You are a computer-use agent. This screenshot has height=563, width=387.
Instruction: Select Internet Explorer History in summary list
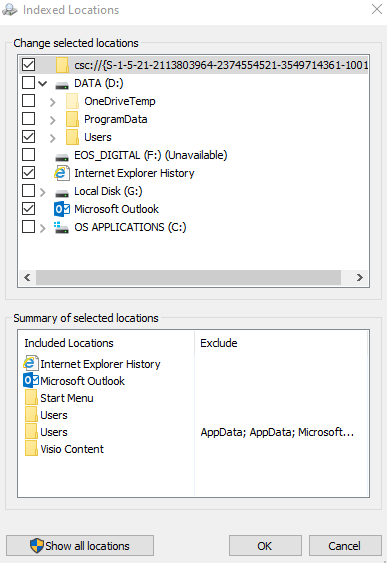click(x=100, y=364)
